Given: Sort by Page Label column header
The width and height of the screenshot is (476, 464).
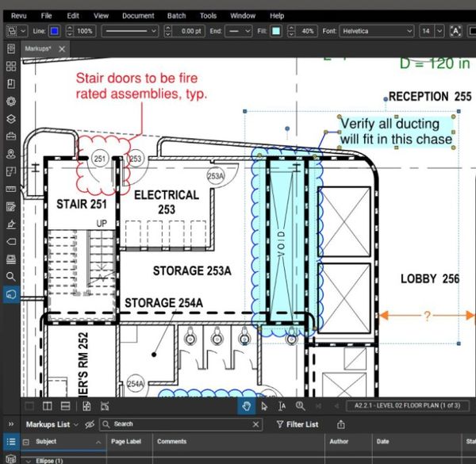Looking at the screenshot, I should click(126, 442).
